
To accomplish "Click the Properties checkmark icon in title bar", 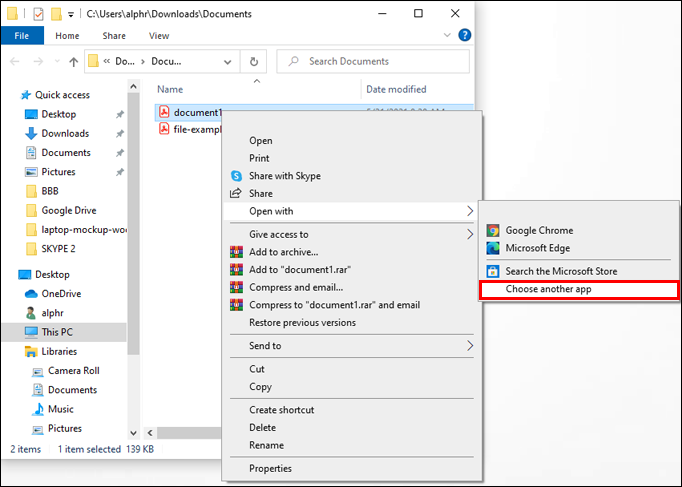I will pyautogui.click(x=38, y=14).
